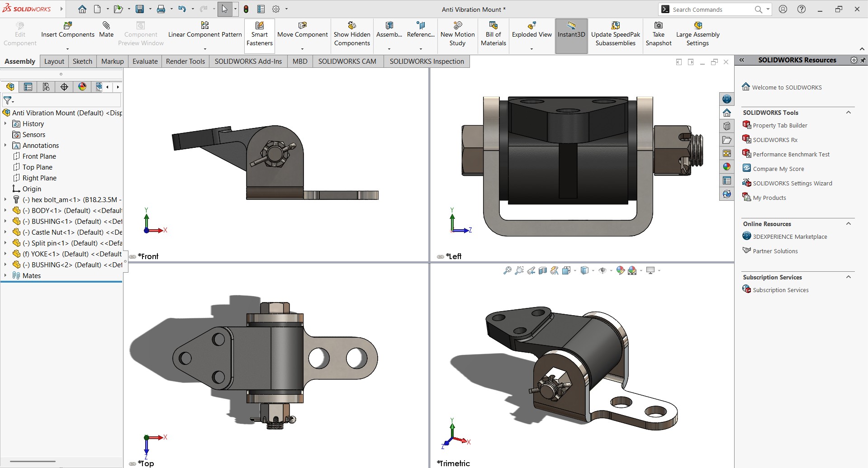Open 3DEXPERIENCE Marketplace link
This screenshot has width=868, height=468.
point(790,236)
